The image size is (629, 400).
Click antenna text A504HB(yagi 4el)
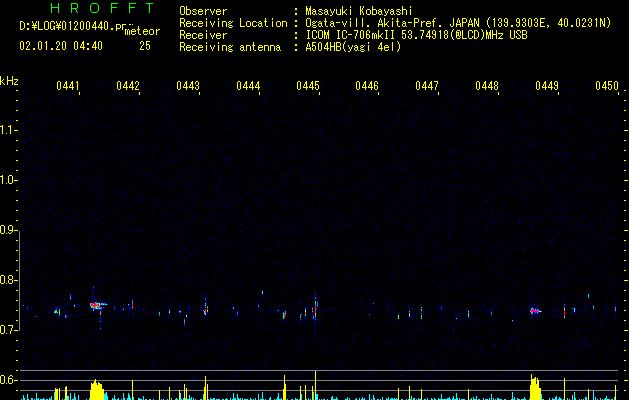(353, 47)
